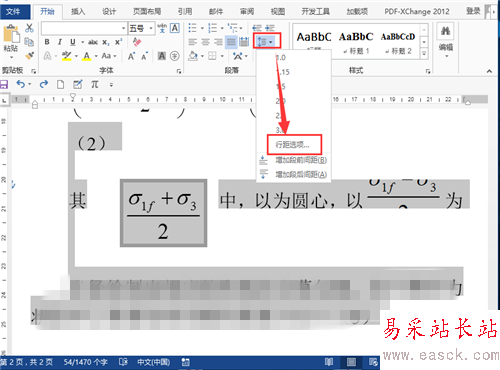Screen dimensions: 500x370
Task: Click the Enclose Characters (字) icon
Action: pos(175,56)
